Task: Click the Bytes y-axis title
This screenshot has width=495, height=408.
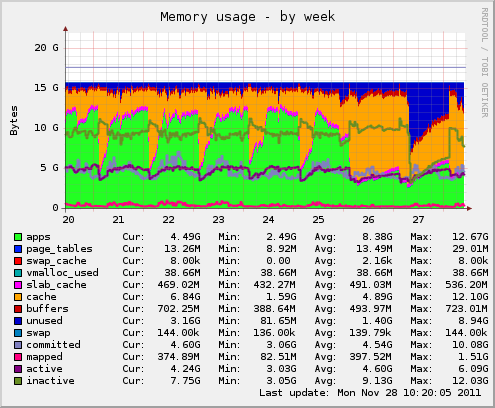Action: coord(14,120)
